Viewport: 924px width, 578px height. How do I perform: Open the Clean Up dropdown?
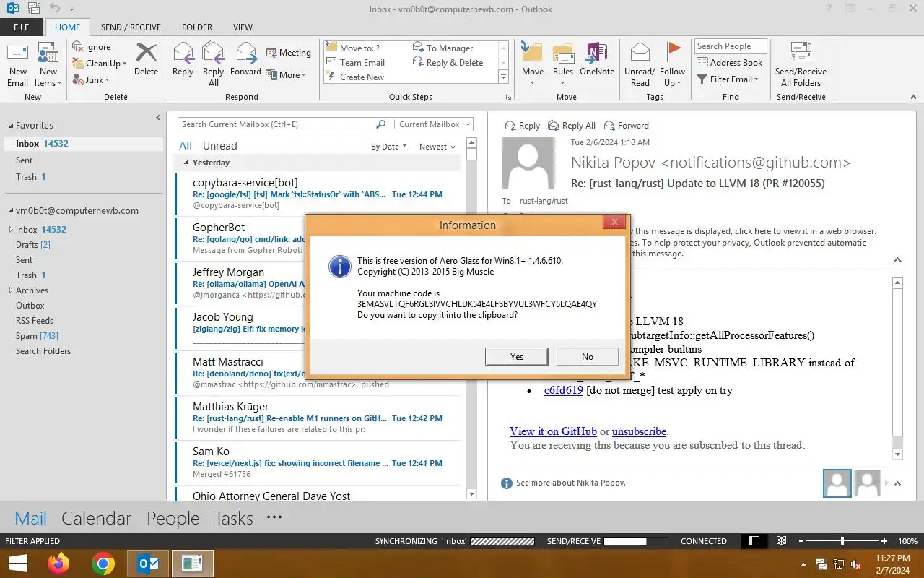(100, 64)
